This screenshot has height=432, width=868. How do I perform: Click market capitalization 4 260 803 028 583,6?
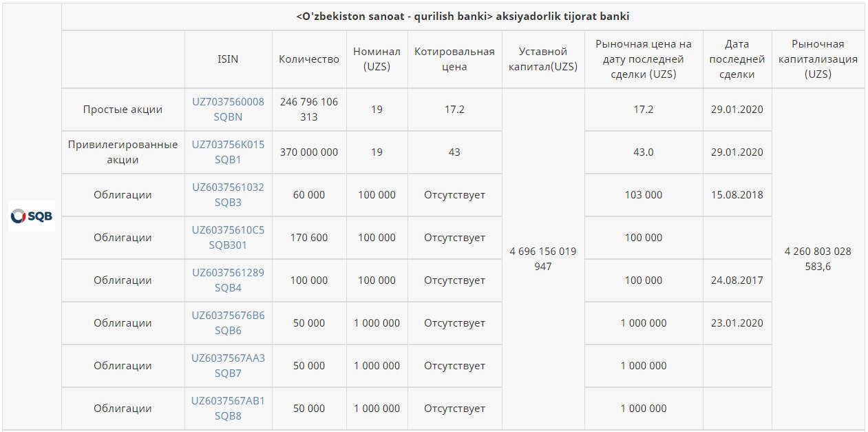818,259
